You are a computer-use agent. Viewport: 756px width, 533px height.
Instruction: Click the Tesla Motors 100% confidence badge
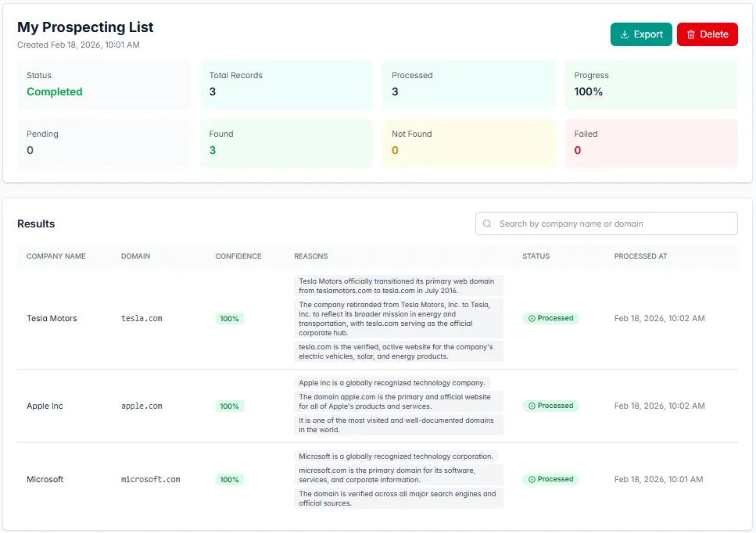pos(230,319)
